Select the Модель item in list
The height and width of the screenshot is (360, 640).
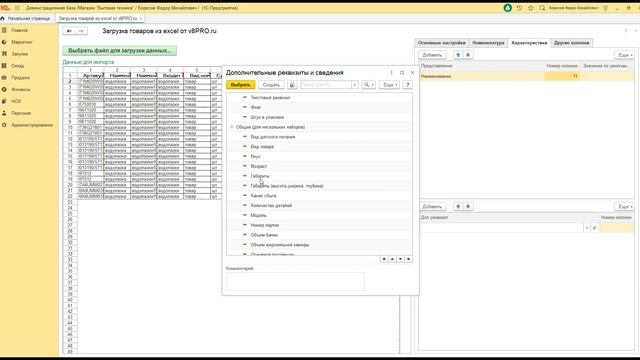(x=258, y=215)
